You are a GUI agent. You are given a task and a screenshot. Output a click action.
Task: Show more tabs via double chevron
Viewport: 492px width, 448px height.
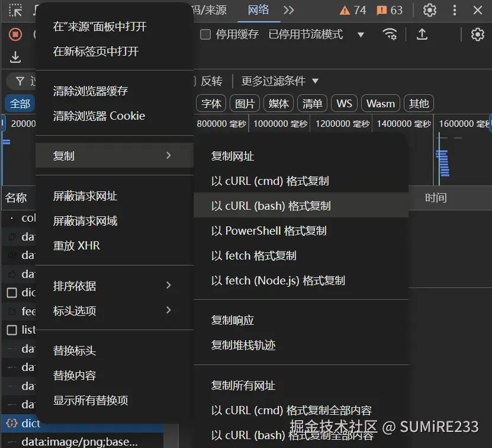click(x=289, y=10)
